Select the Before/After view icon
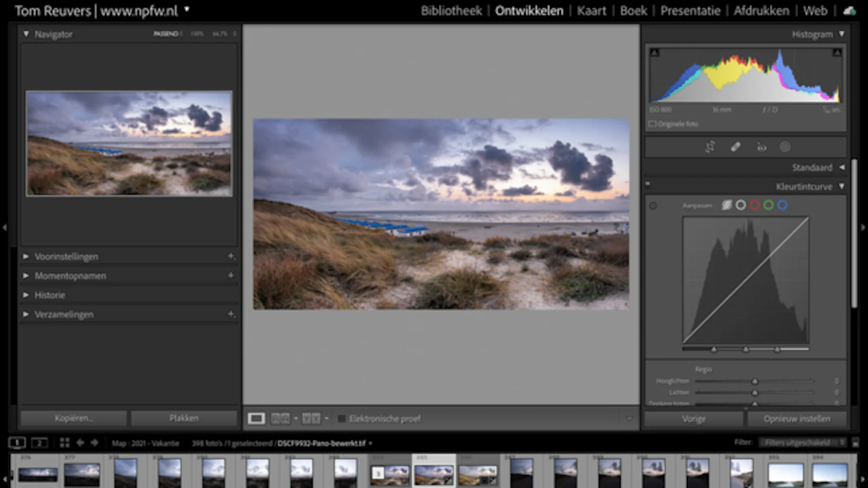Screen dimensions: 868x488 [x=311, y=419]
